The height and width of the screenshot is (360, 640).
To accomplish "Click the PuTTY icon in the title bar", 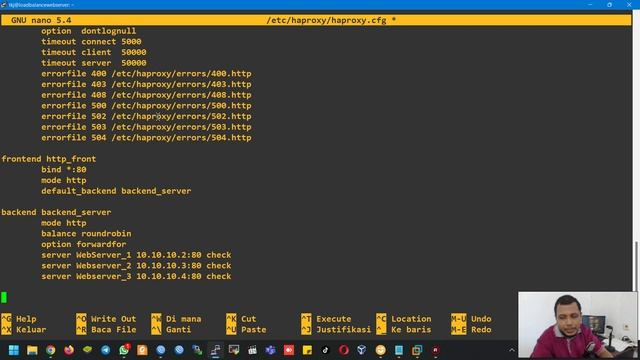I will click(4, 4).
